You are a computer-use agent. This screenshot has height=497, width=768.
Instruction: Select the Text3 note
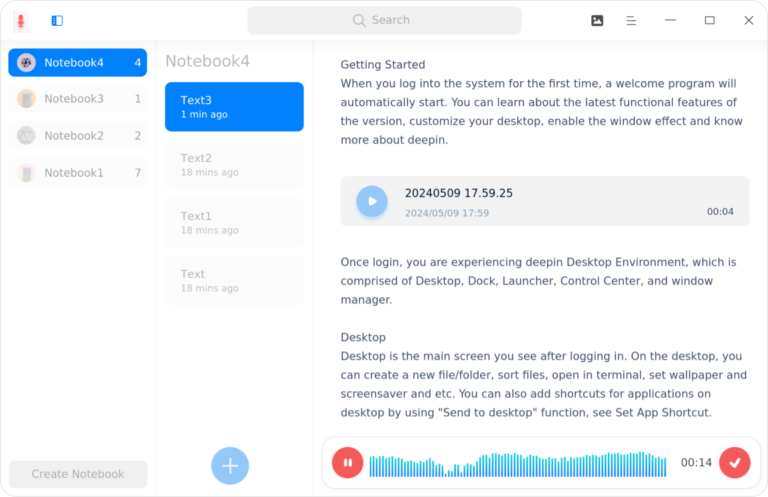pyautogui.click(x=234, y=106)
